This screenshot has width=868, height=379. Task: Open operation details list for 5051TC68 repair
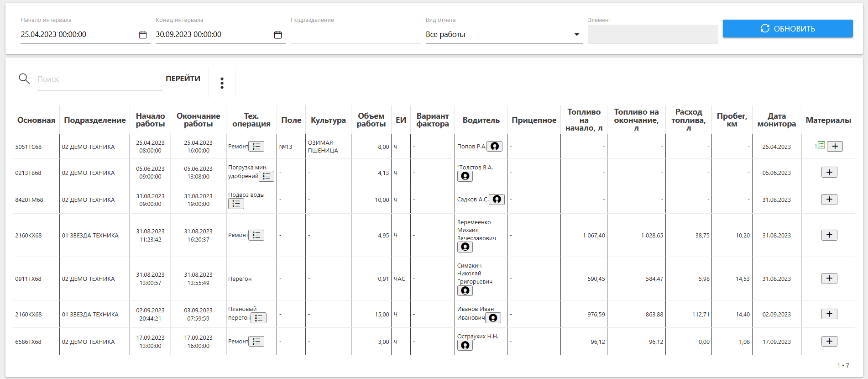pos(256,147)
